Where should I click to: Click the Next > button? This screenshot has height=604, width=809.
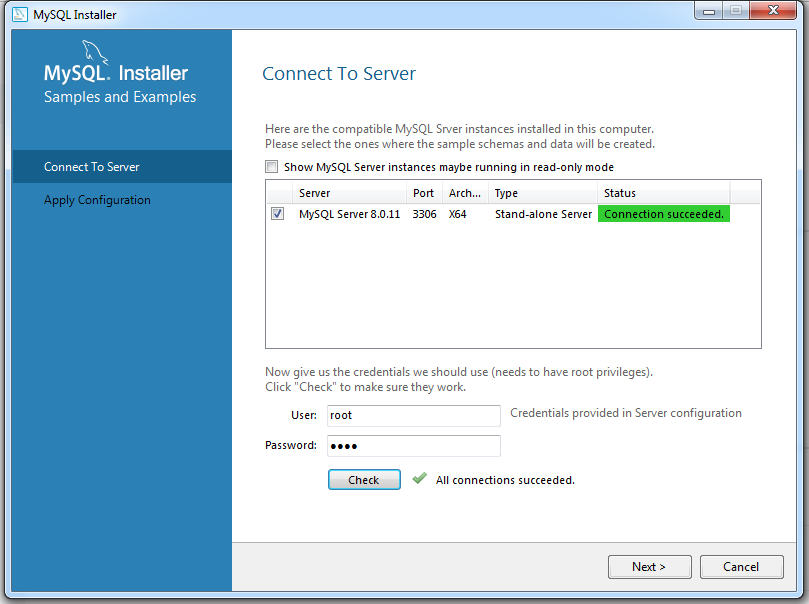click(650, 567)
